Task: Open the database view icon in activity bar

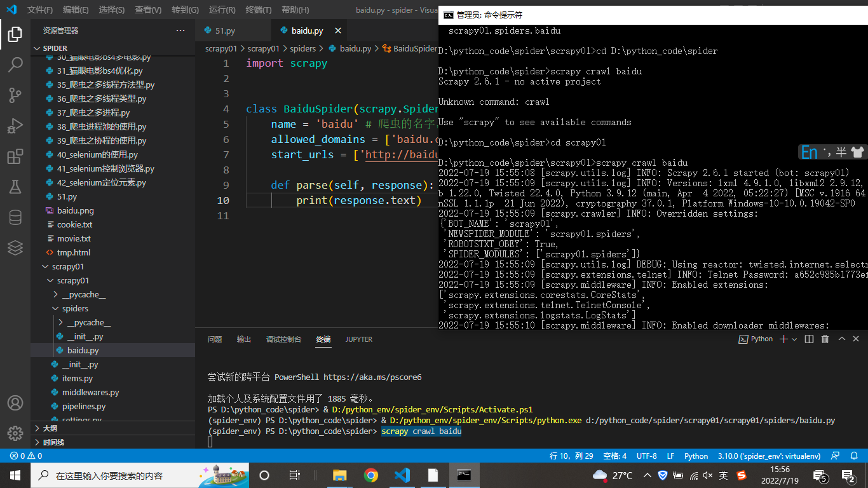Action: pyautogui.click(x=15, y=217)
